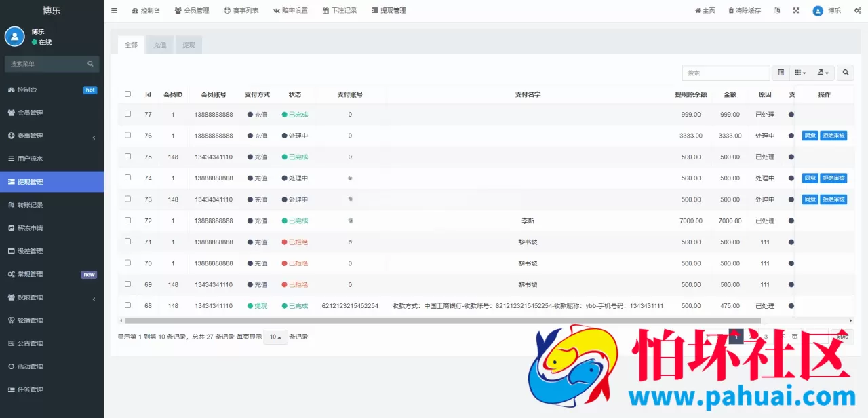Click 同意 button for Id 74
The height and width of the screenshot is (418, 868).
810,178
